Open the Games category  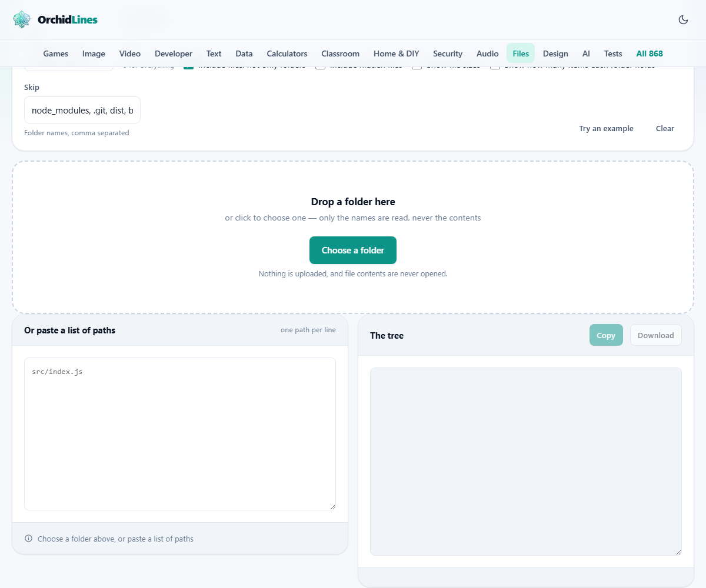pos(56,54)
